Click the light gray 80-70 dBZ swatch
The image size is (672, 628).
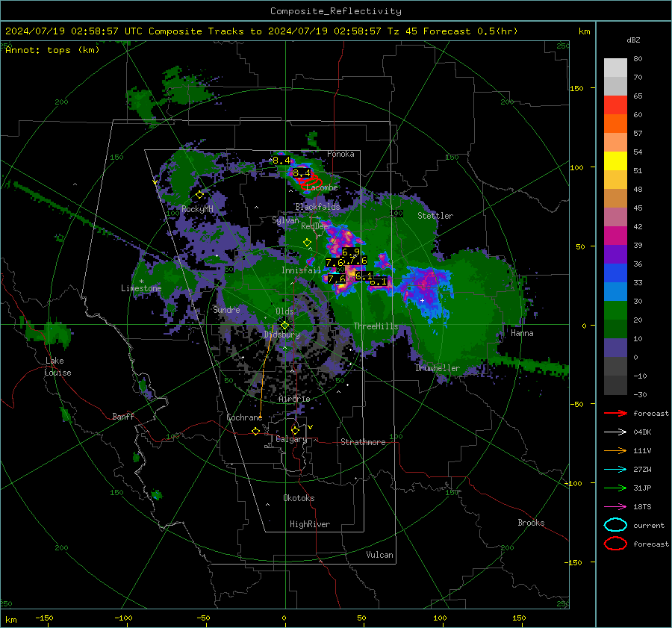point(615,68)
